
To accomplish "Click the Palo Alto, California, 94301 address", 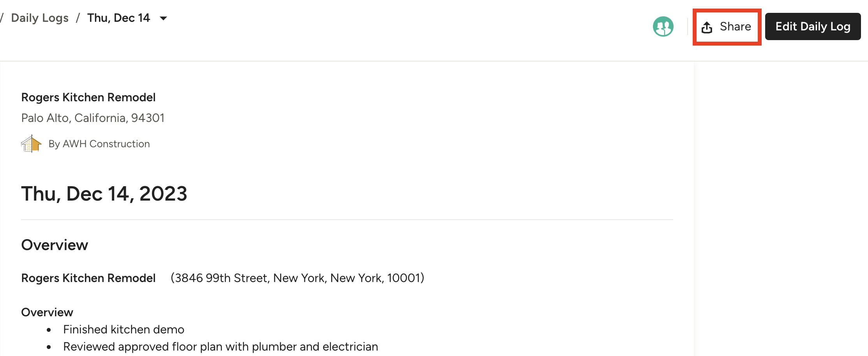I will [93, 118].
